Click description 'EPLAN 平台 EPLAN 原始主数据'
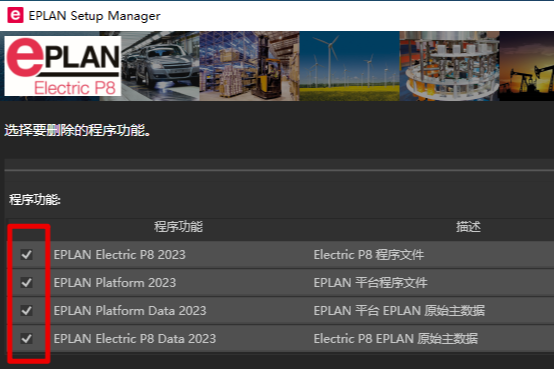The height and width of the screenshot is (369, 554). point(399,310)
